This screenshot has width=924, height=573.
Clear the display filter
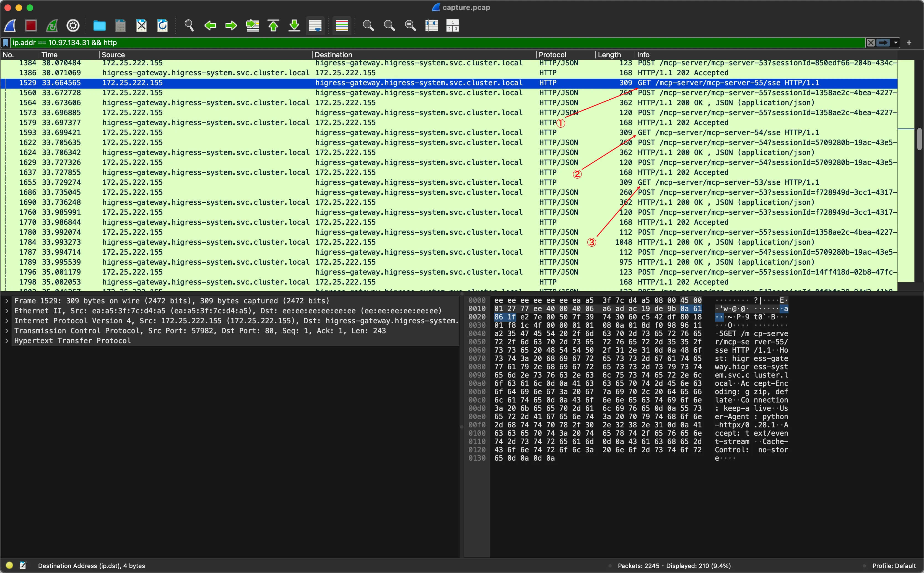click(871, 42)
